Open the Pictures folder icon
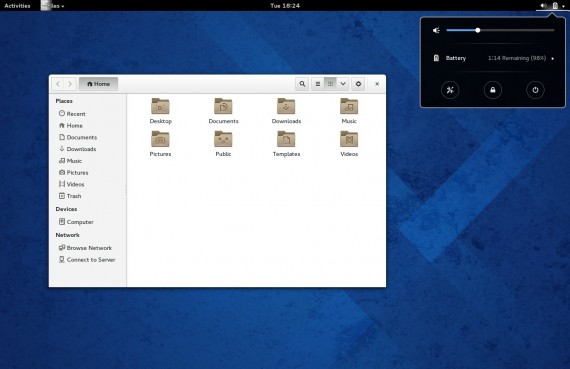 coord(160,139)
